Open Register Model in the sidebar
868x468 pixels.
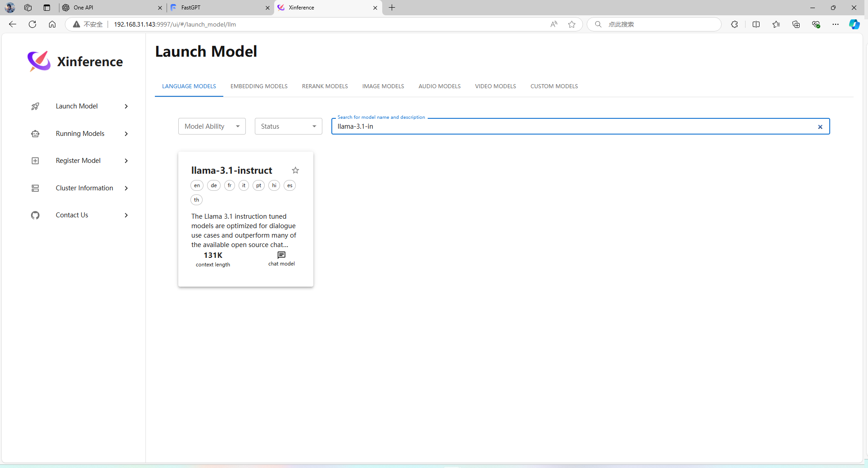79,161
